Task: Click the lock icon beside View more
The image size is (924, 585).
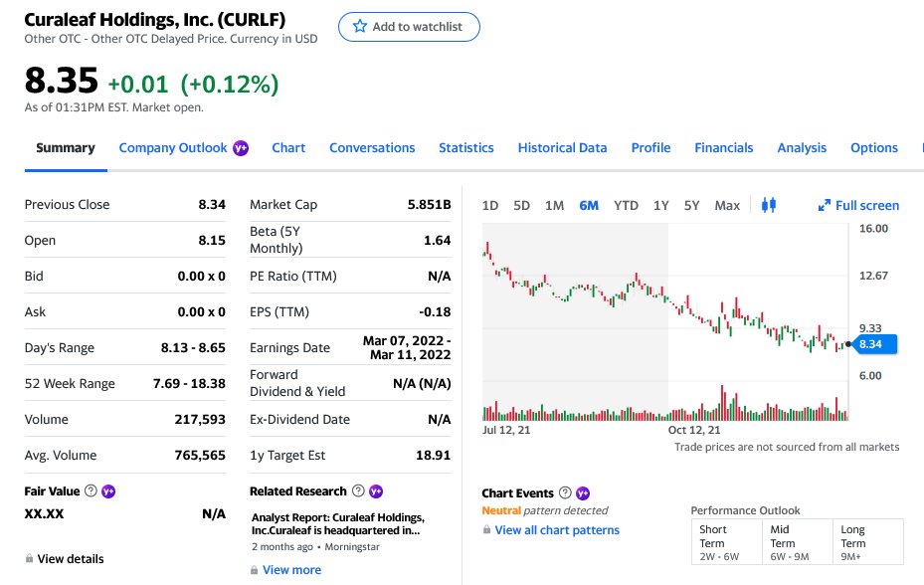Action: coord(254,570)
